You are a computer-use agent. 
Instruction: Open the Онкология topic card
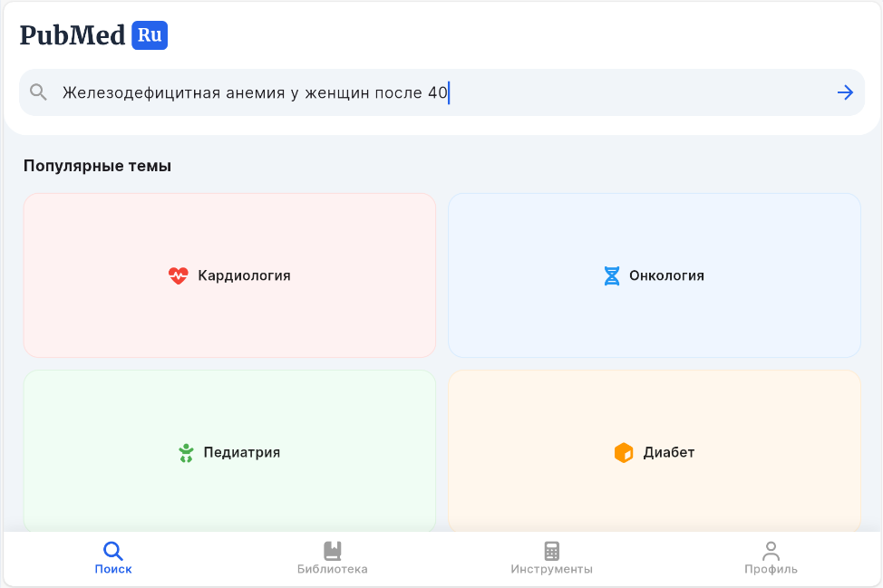[653, 275]
